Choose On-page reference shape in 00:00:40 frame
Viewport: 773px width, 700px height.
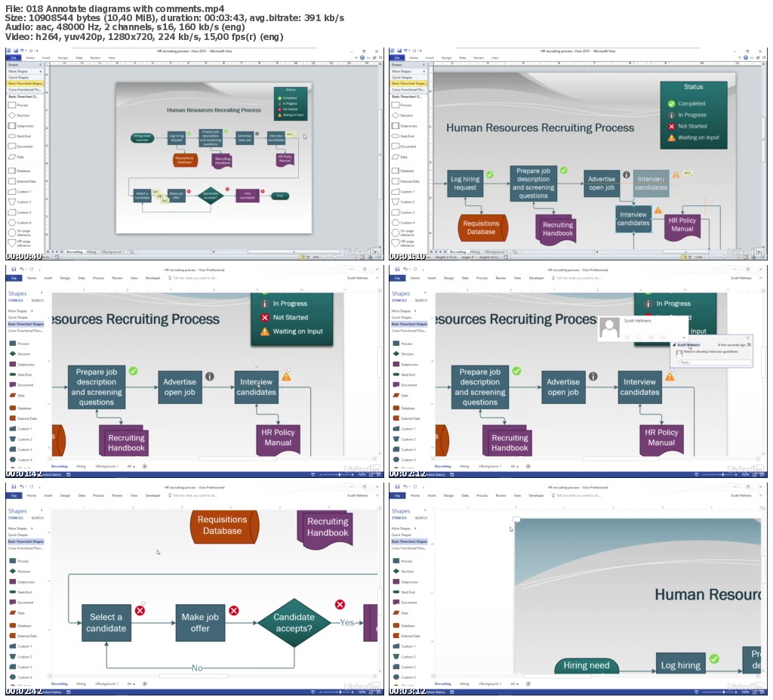20,233
